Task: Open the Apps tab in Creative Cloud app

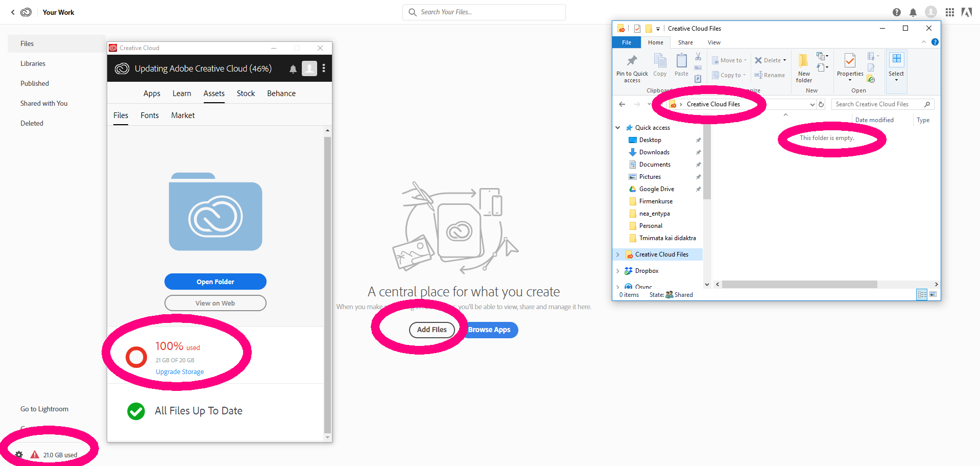Action: 152,94
